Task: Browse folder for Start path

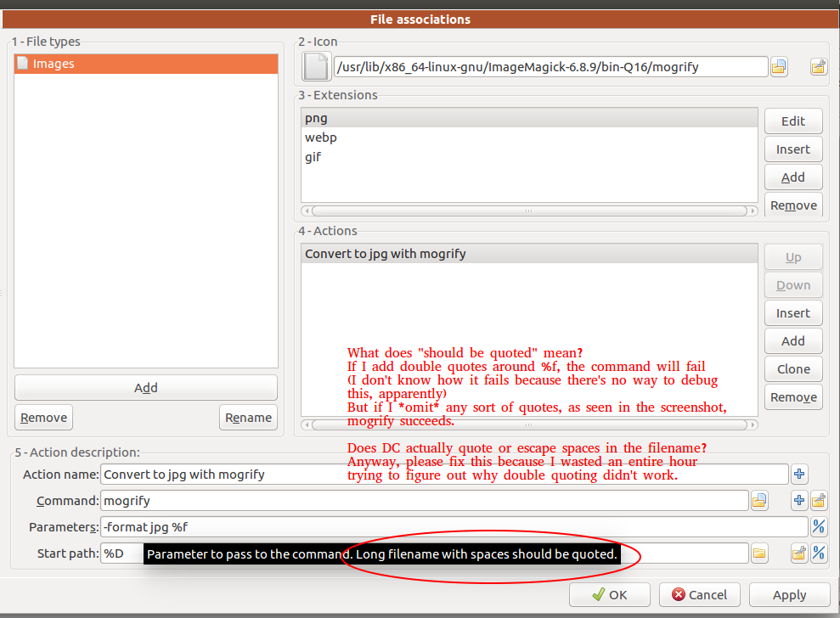Action: (x=759, y=553)
